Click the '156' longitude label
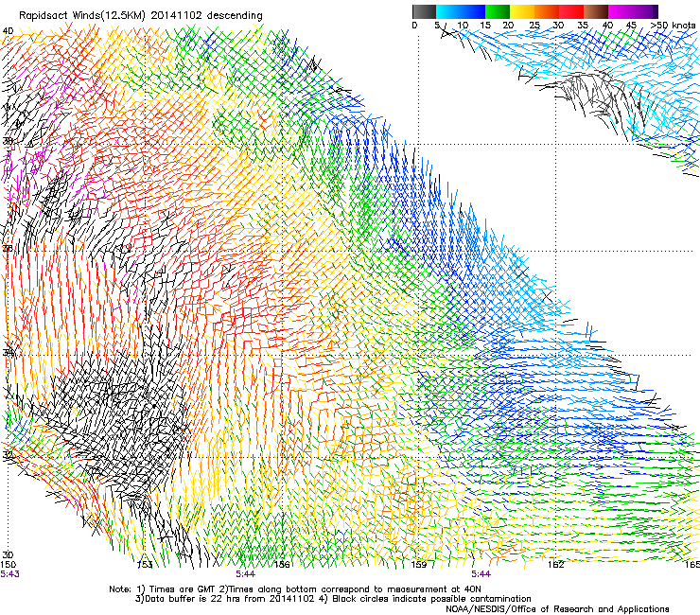700x615 pixels. [x=282, y=565]
